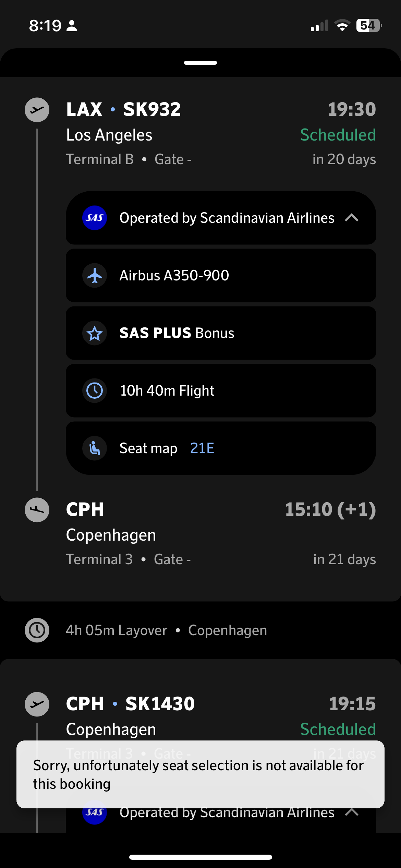Open seat 21E on the seat map

click(x=202, y=448)
